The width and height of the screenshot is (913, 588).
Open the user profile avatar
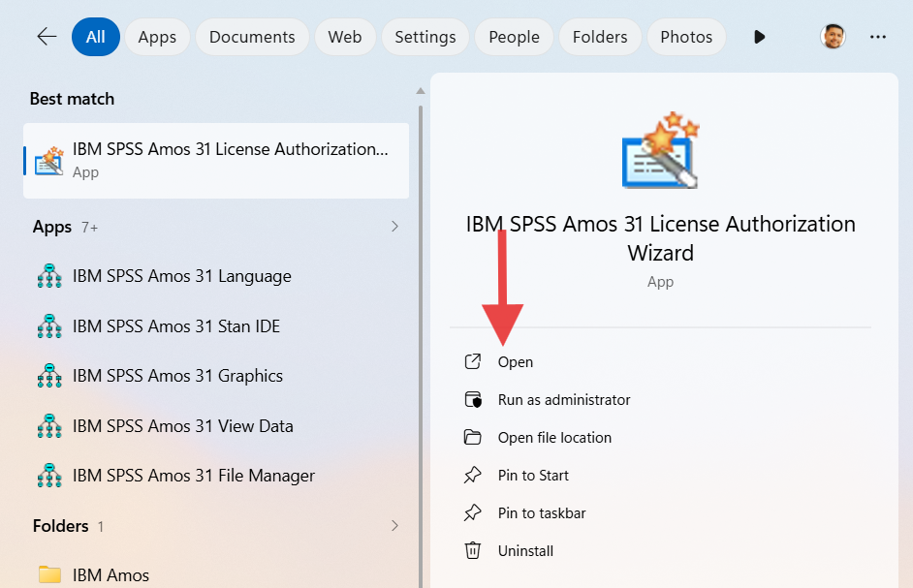tap(833, 37)
